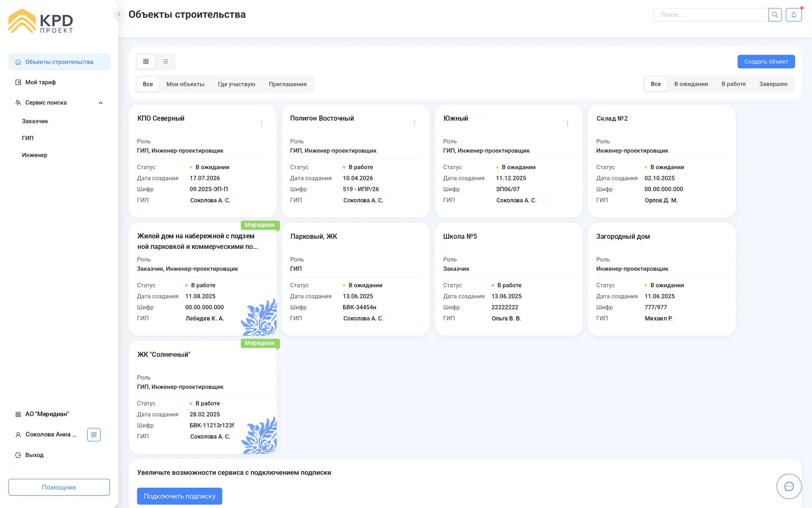812x508 pixels.
Task: Select the Все status filter
Action: click(x=656, y=84)
